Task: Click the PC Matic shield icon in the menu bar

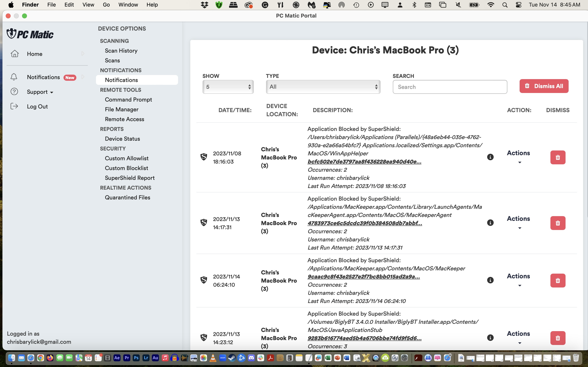Action: tap(218, 5)
